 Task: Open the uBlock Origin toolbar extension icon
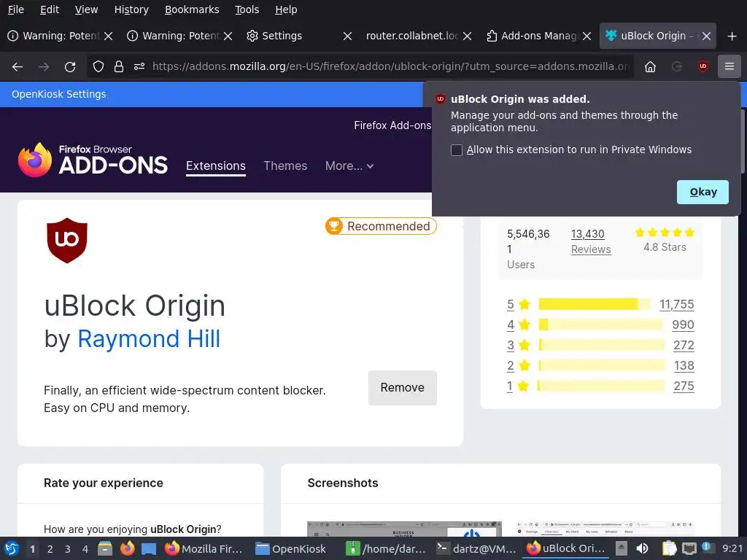click(703, 66)
